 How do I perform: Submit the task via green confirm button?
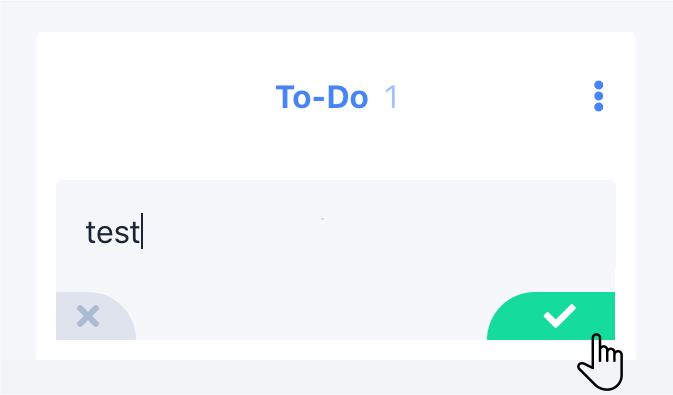[x=551, y=316]
